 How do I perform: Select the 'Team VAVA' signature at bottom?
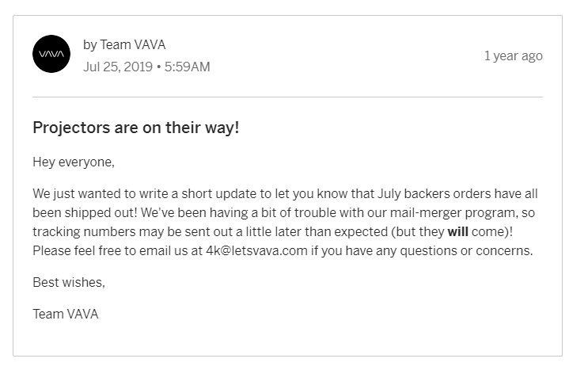tap(66, 314)
